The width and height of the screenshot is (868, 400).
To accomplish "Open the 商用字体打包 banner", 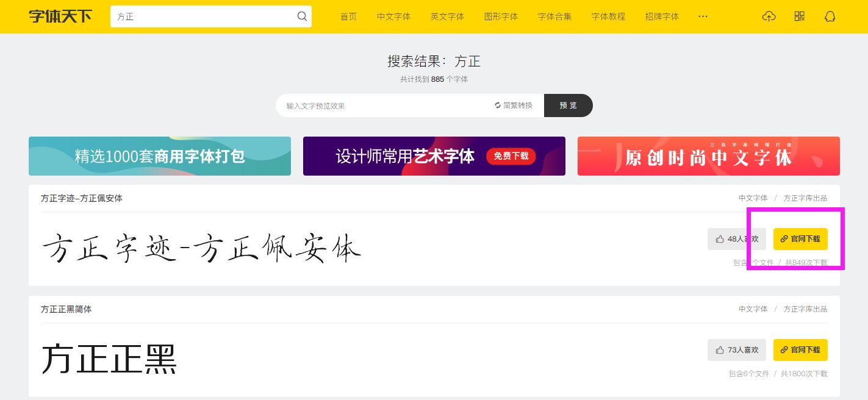I will pos(159,156).
